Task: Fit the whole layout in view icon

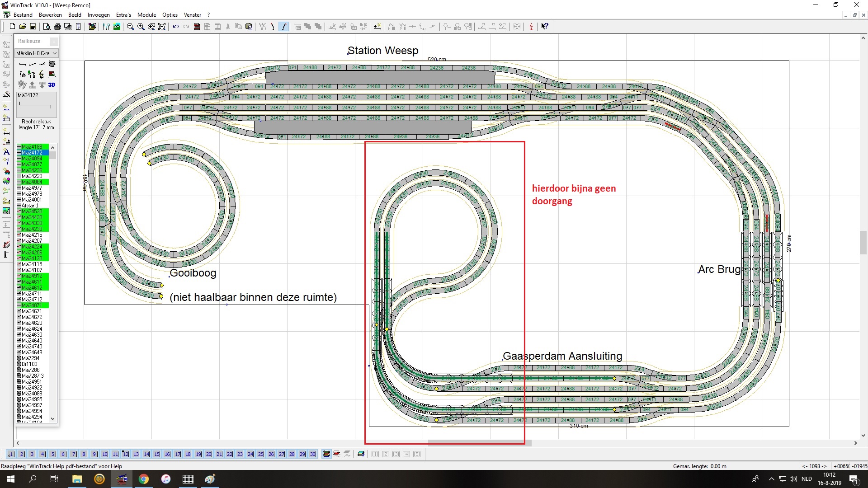Action: (162, 27)
